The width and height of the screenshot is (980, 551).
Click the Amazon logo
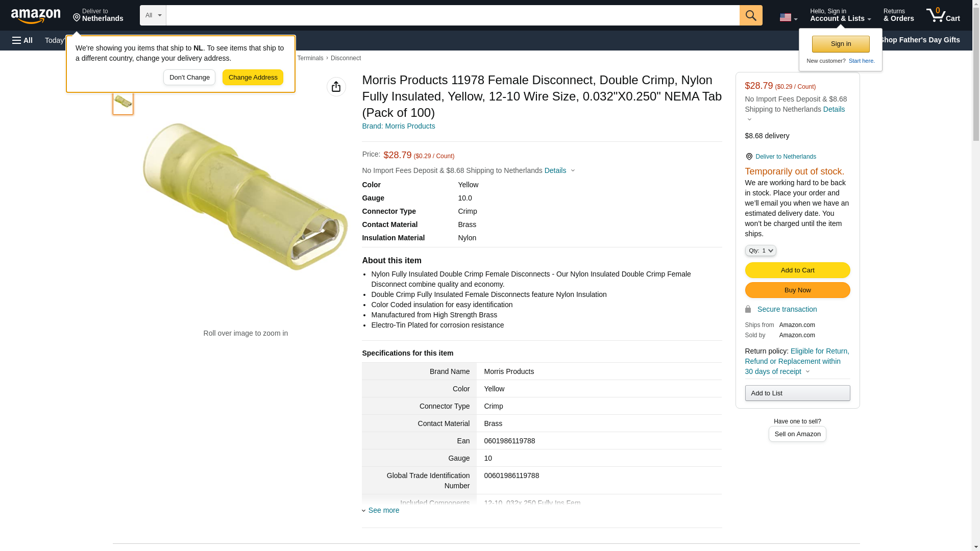(x=36, y=16)
